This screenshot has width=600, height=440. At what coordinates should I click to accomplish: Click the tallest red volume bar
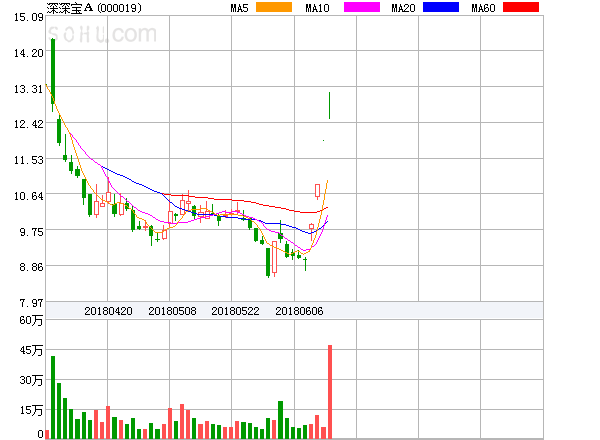click(x=330, y=392)
